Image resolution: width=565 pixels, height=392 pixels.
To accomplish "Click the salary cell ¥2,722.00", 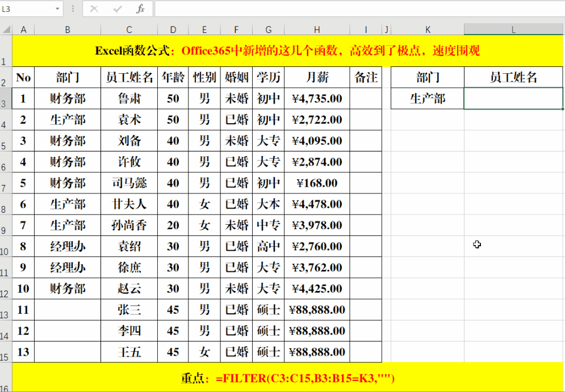I will coord(317,120).
